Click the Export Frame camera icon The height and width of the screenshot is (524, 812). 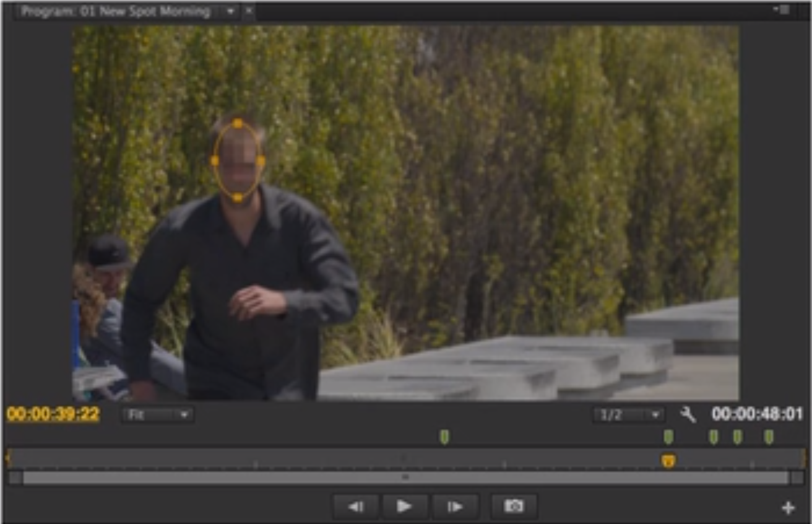point(514,506)
